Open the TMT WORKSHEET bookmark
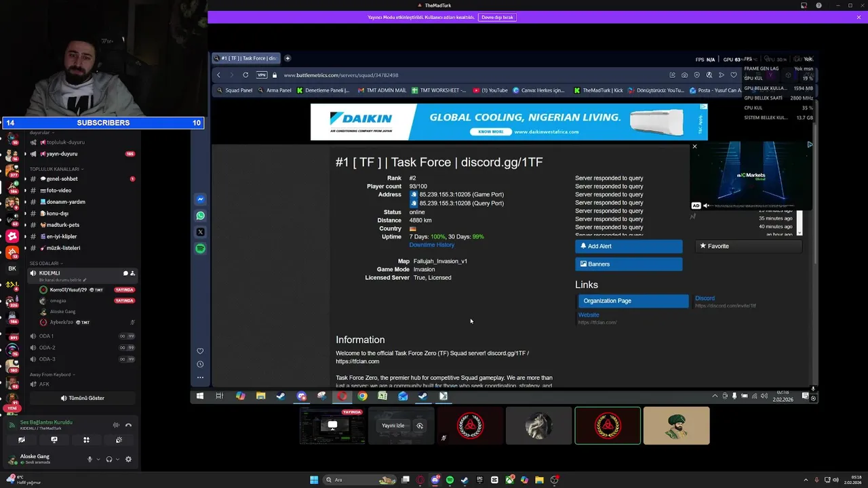This screenshot has height=488, width=868. [439, 90]
